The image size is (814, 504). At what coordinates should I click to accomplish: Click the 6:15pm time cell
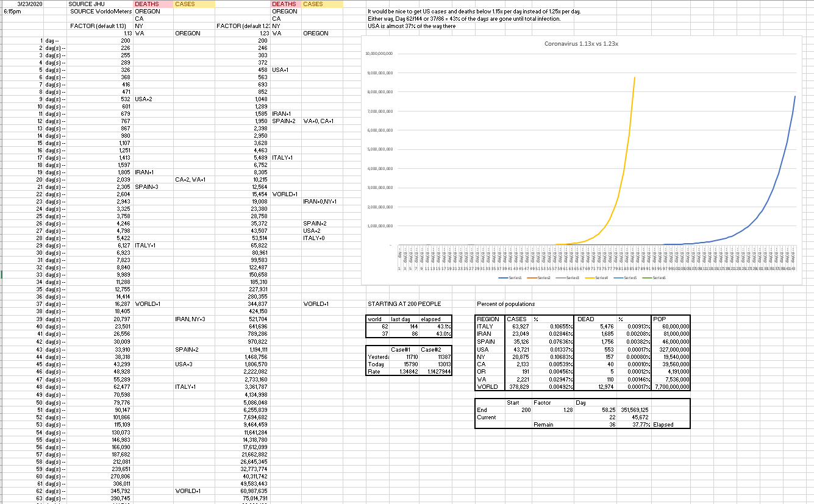pos(12,12)
